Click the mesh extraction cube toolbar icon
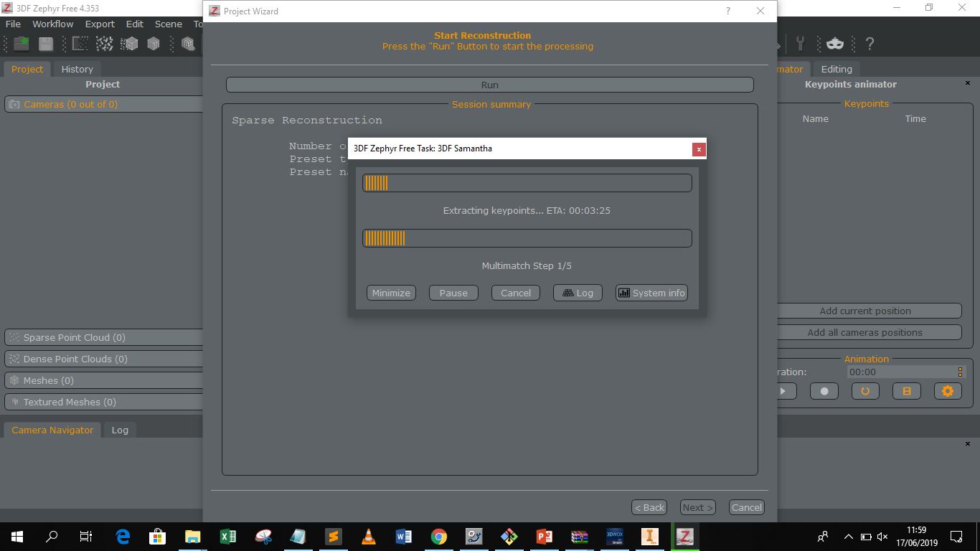 point(130,44)
